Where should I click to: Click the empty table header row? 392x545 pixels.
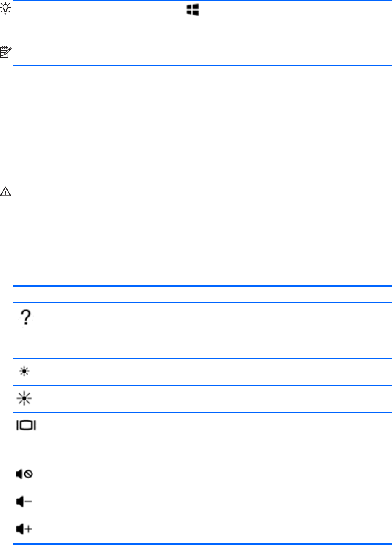[202, 295]
